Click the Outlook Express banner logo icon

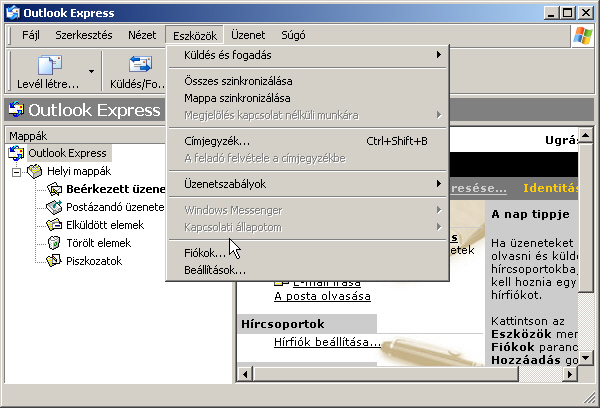click(16, 109)
